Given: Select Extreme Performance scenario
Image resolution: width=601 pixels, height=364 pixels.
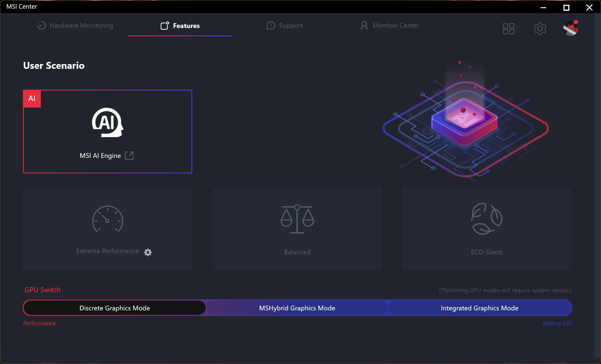Looking at the screenshot, I should pyautogui.click(x=108, y=229).
